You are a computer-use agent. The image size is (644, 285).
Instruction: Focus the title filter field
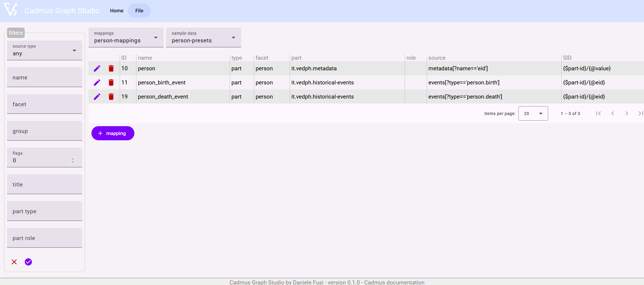click(44, 184)
